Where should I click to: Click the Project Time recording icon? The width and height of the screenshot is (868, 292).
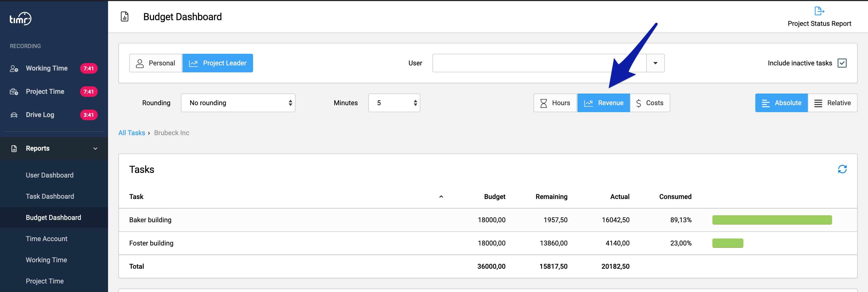[14, 92]
